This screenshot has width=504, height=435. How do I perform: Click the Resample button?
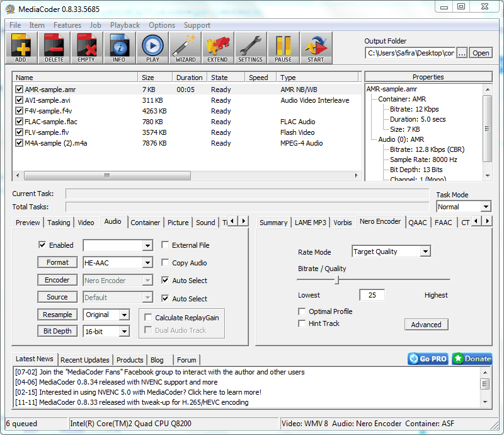tap(57, 315)
